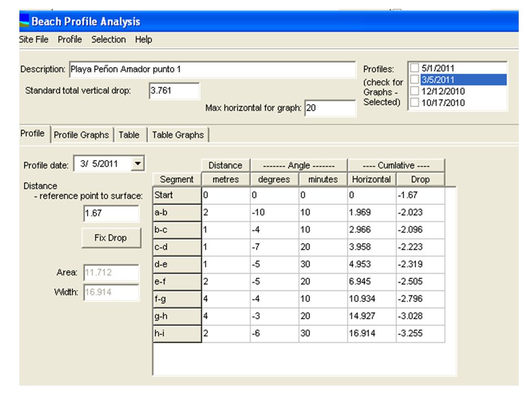
Task: Select the 5/1/2011 entry in Profiles list
Action: pos(438,68)
